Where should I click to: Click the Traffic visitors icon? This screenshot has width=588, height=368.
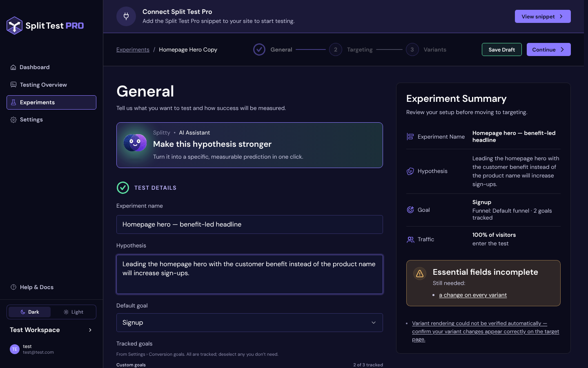click(x=410, y=240)
